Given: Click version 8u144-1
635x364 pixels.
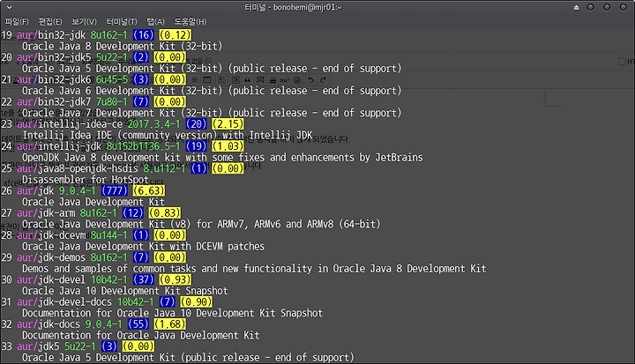Looking at the screenshot, I should coord(109,235).
